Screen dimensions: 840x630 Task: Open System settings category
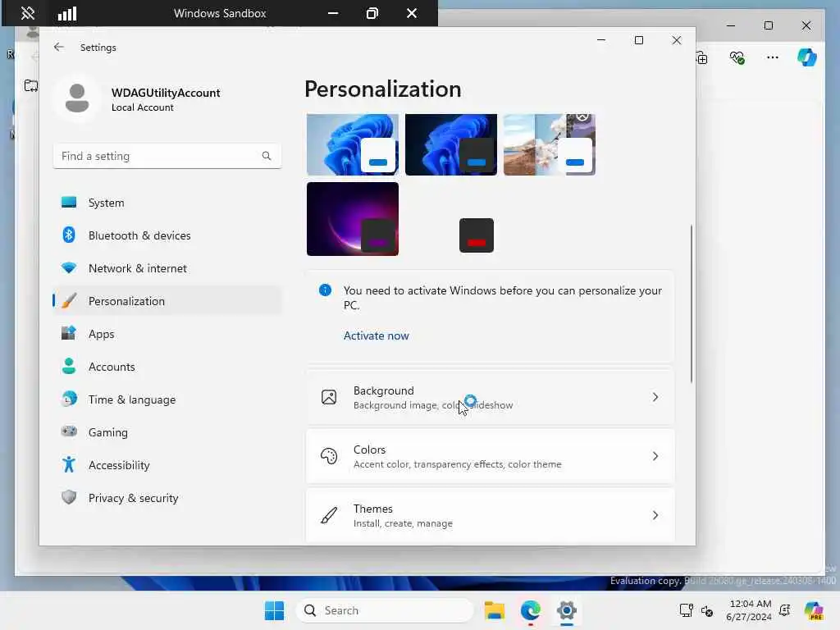(167, 203)
